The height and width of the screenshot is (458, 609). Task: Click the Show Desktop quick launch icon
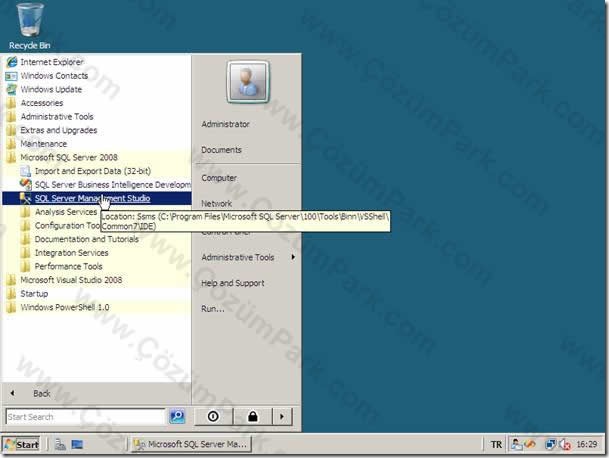coord(77,444)
